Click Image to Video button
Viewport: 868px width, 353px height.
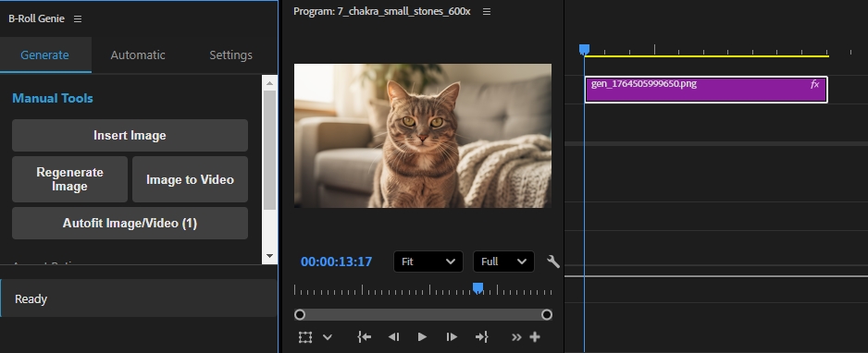[x=190, y=179]
